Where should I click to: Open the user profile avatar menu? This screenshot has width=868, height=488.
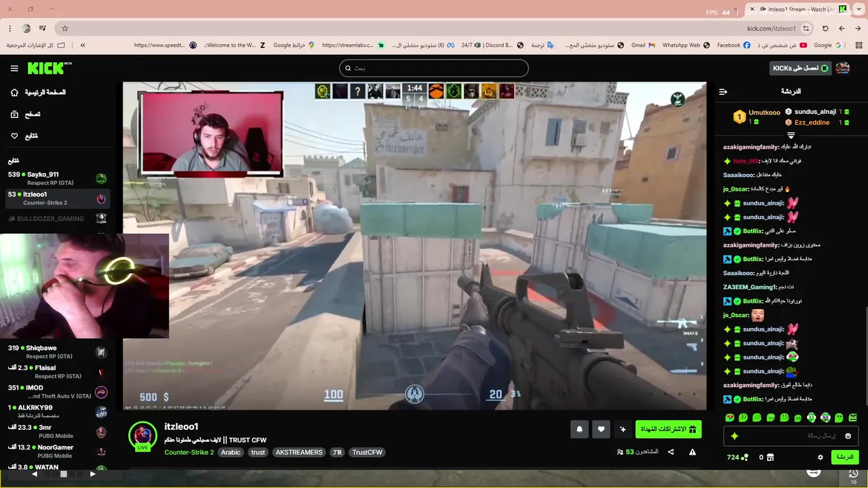tap(842, 68)
